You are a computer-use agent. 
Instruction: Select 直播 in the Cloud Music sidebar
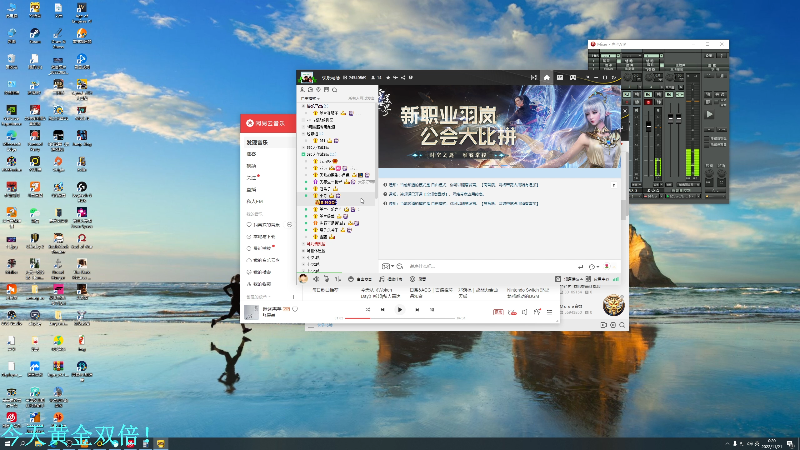pos(252,189)
